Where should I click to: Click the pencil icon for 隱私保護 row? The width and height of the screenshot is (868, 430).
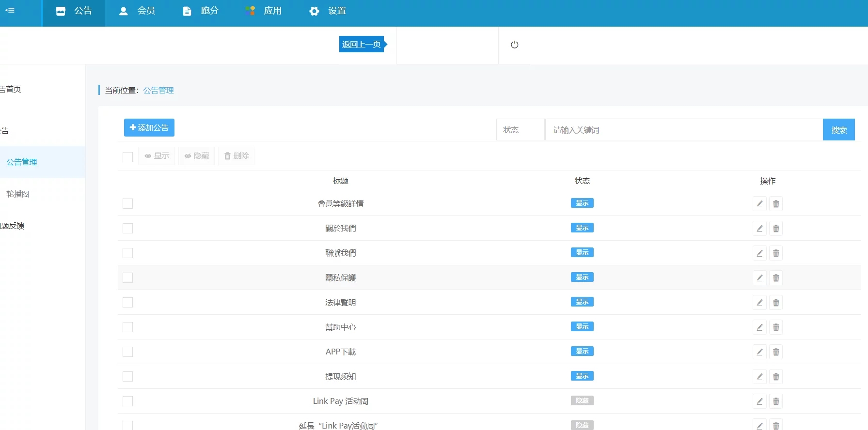click(759, 278)
